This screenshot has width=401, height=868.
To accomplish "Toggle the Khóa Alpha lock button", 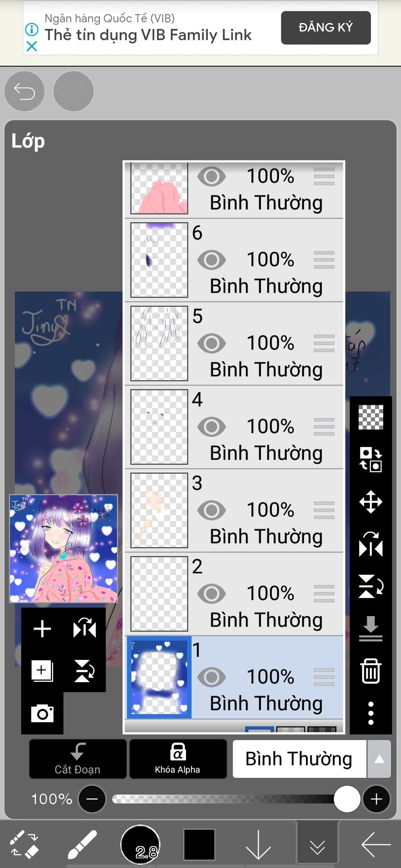I will point(178,759).
